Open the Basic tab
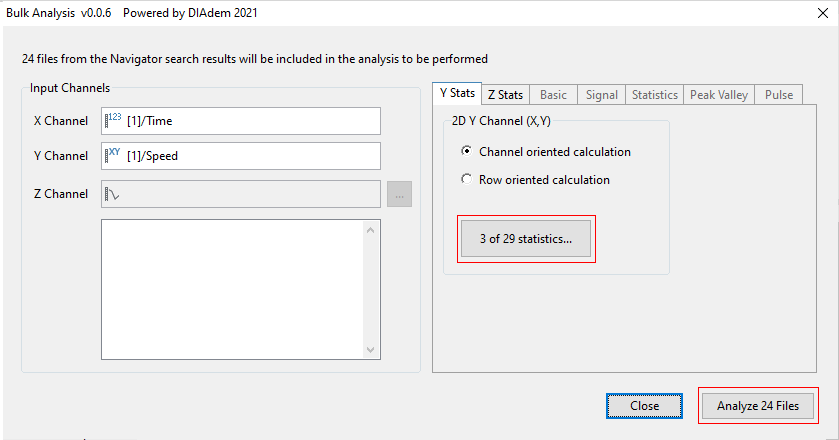The width and height of the screenshot is (839, 440). coord(553,95)
